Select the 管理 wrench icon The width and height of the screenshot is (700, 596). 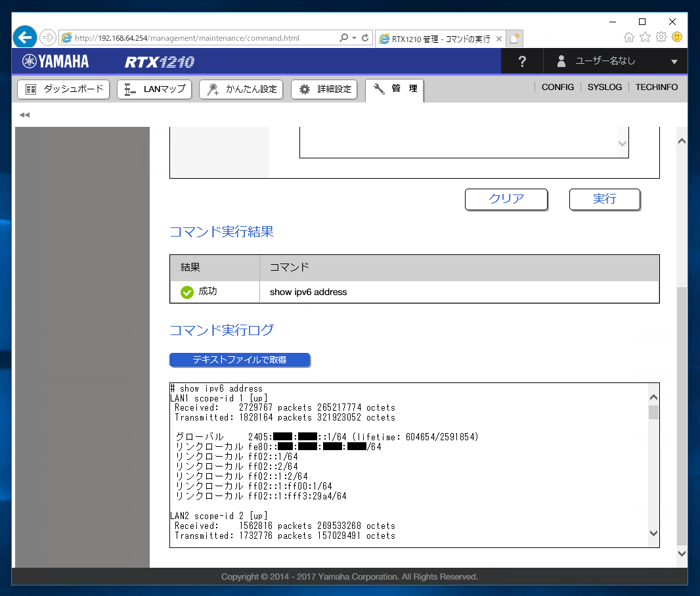coord(379,90)
